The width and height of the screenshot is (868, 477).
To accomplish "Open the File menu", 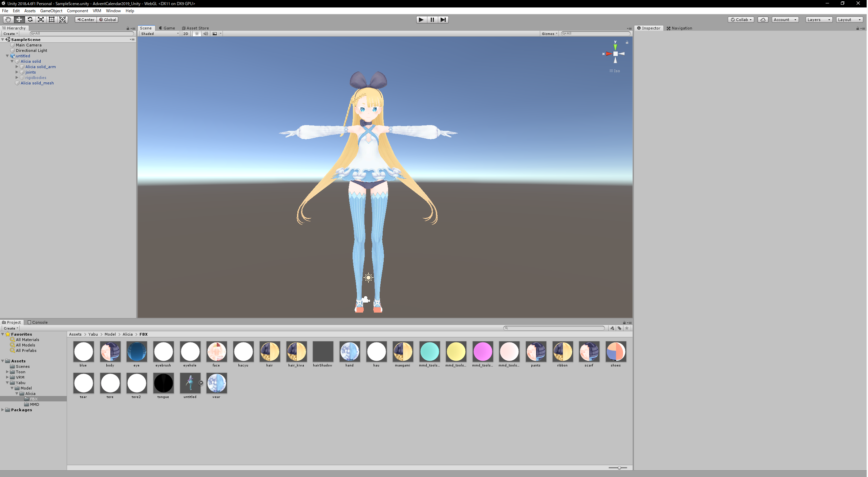I will click(5, 11).
